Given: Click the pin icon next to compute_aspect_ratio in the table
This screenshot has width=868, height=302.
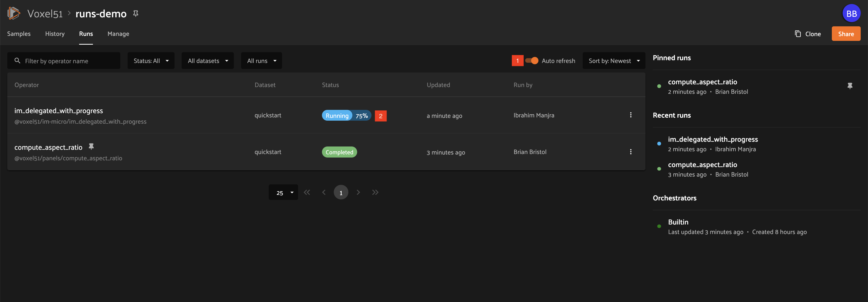Looking at the screenshot, I should coord(91,146).
